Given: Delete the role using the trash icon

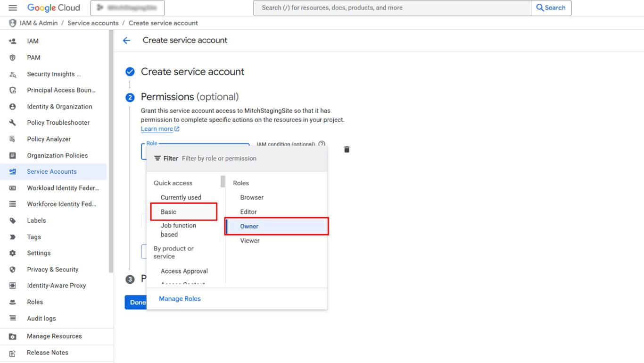Looking at the screenshot, I should point(347,150).
